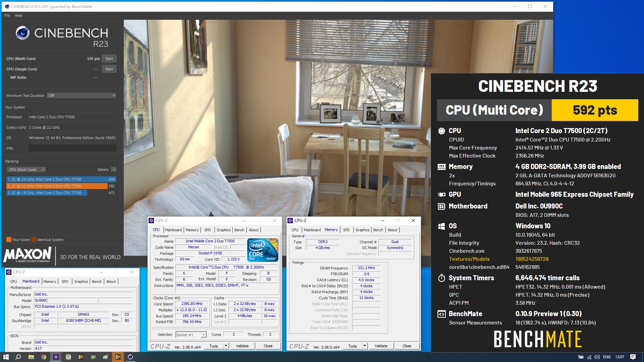The height and width of the screenshot is (362, 644).
Task: Click Close button in CPU-Z Memory window
Action: click(x=407, y=346)
